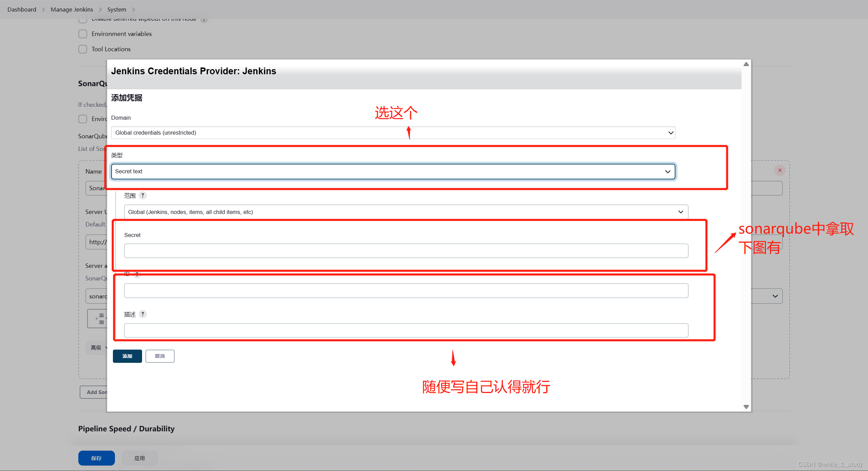The image size is (868, 471).
Task: Toggle the SonarQube Environment variables injection checkbox
Action: click(x=83, y=119)
